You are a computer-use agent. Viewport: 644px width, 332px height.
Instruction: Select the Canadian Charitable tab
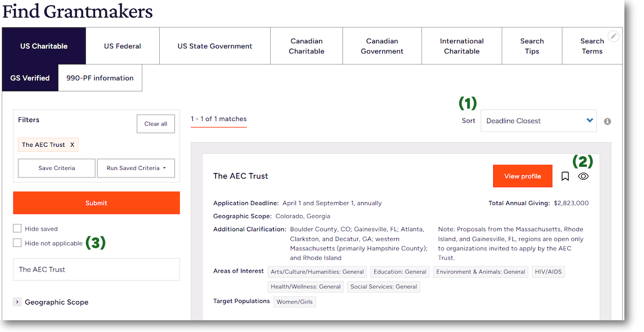pyautogui.click(x=307, y=46)
